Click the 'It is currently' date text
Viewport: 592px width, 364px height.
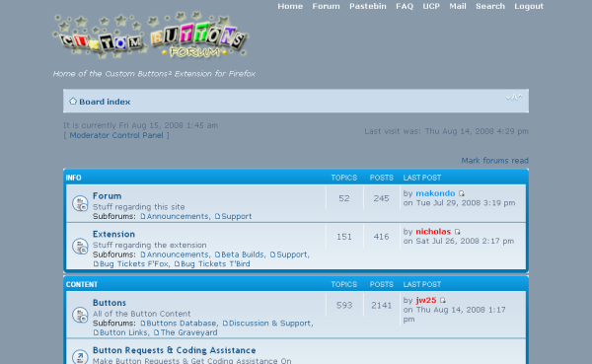tap(140, 125)
